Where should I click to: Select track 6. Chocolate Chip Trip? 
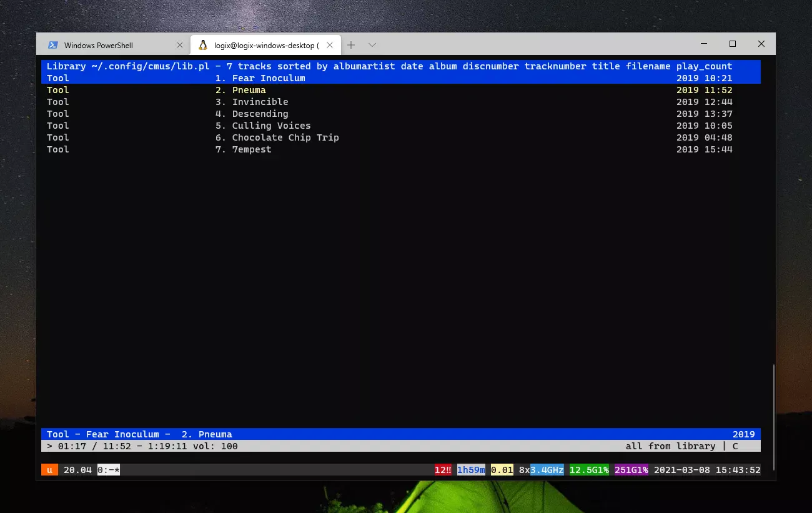tap(401, 137)
